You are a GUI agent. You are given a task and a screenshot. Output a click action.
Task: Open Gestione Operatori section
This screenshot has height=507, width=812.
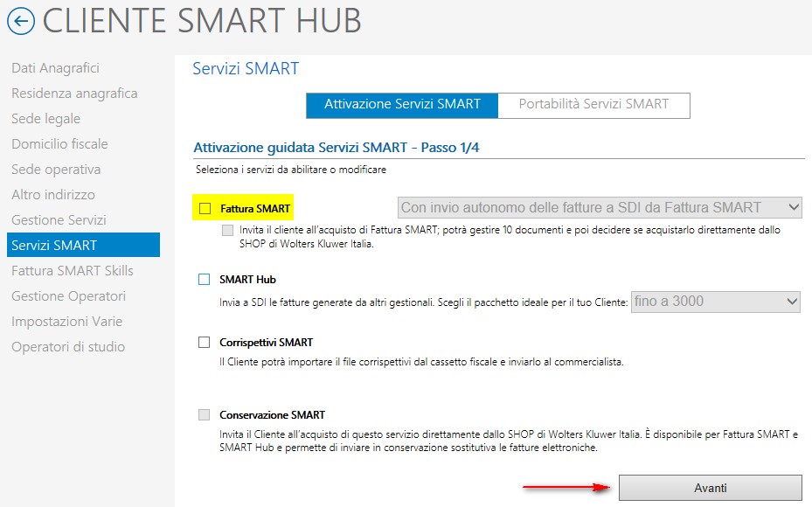69,296
